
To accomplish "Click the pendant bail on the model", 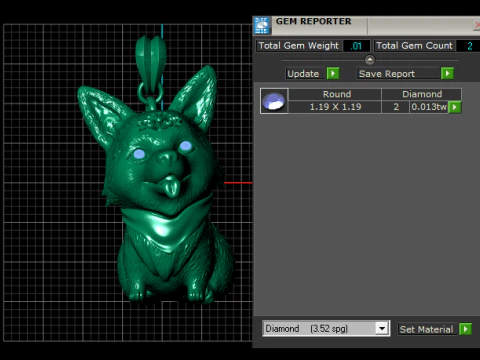I will [150, 63].
